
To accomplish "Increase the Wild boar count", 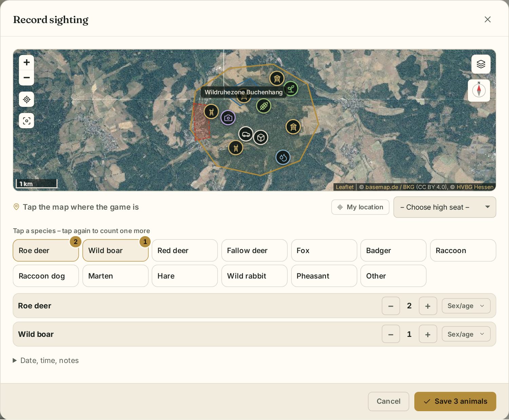I will click(428, 334).
